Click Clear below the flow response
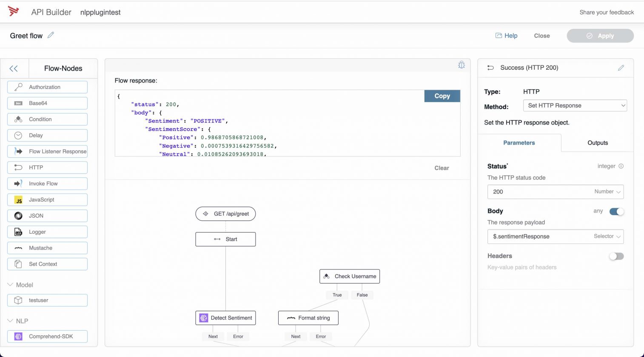The image size is (644, 357). pyautogui.click(x=441, y=168)
